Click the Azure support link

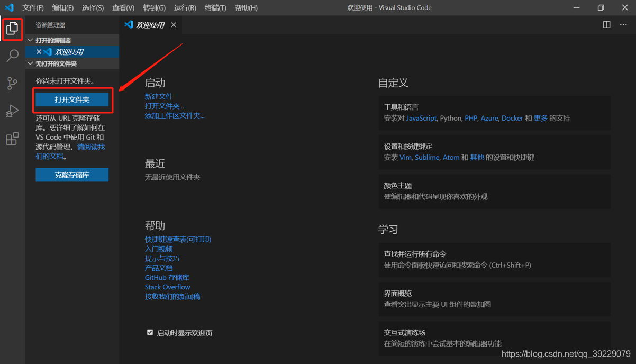489,118
